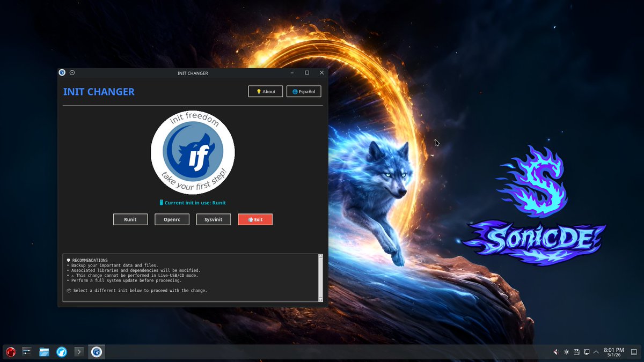Screen dimensions: 644x362
Task: Click the INIT CHANGER blue heading
Action: click(99, 92)
